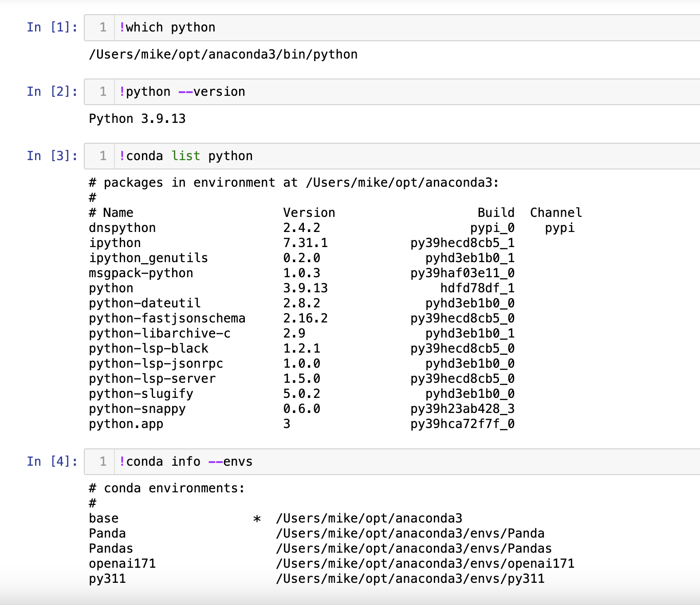The height and width of the screenshot is (605, 700).
Task: Click the code cell '!conda info --envs'
Action: pyautogui.click(x=392, y=462)
